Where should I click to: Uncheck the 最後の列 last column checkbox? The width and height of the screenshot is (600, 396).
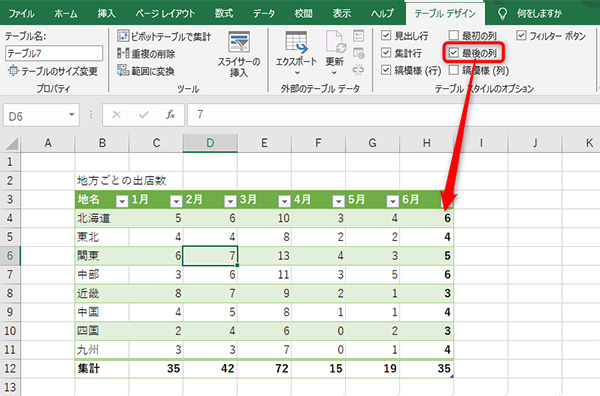click(x=453, y=53)
